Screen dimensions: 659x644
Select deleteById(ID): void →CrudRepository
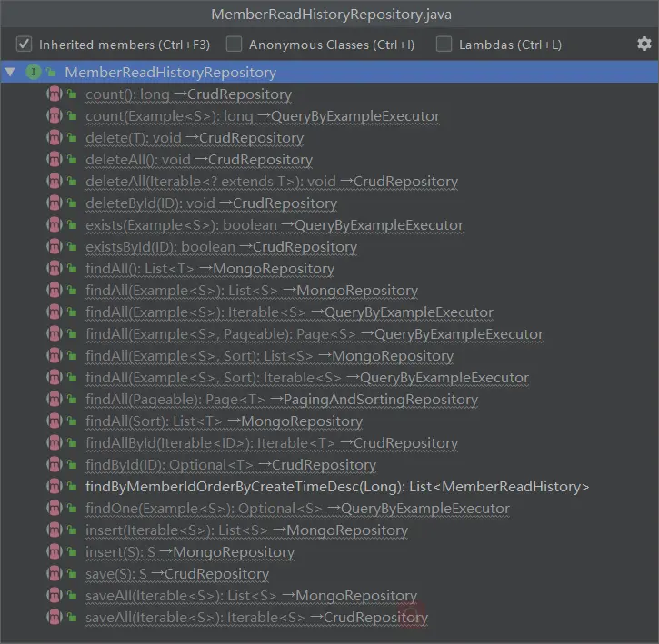pyautogui.click(x=212, y=203)
